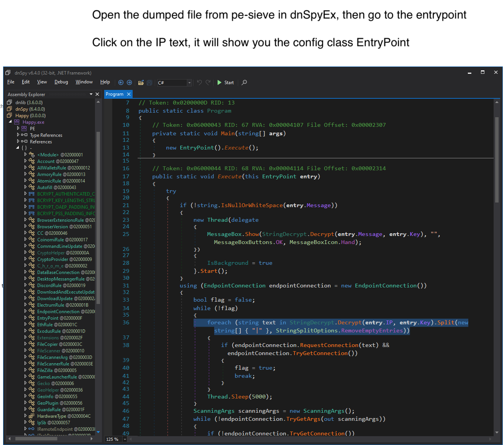Select FileCopier @0200003C in the tree
Viewport: 504px width, 445px height.
(x=60, y=344)
